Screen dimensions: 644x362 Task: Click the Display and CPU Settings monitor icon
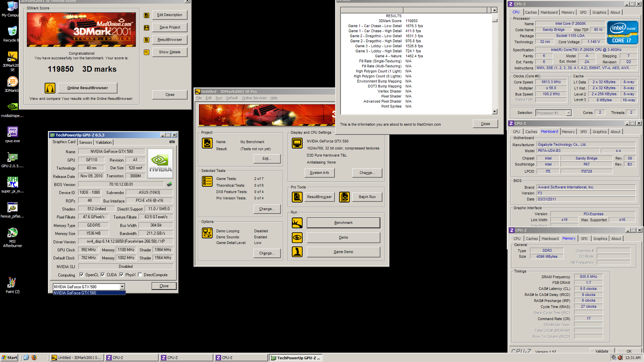pyautogui.click(x=297, y=143)
